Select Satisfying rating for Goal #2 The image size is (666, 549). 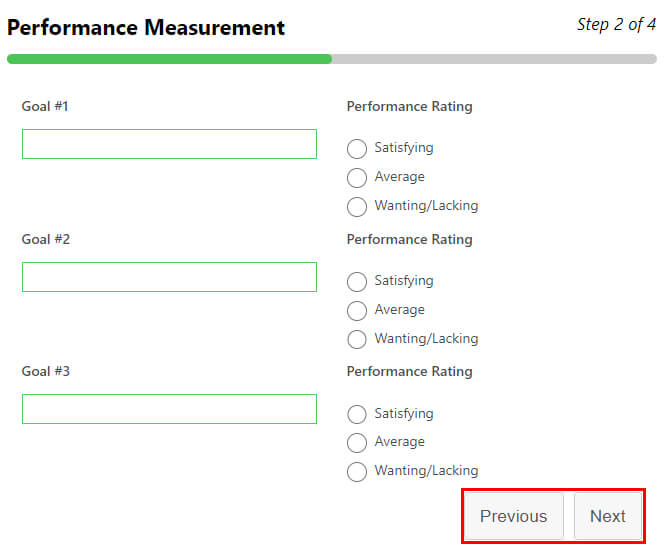click(x=357, y=282)
